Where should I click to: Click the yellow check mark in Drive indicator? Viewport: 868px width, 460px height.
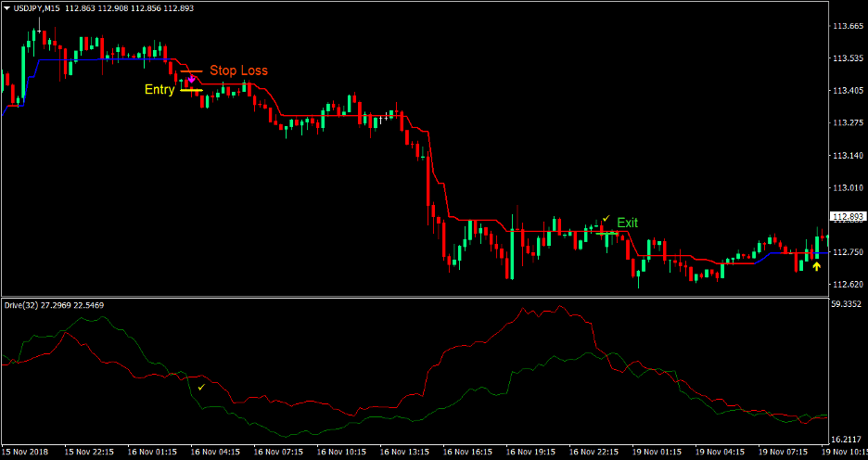coord(201,388)
